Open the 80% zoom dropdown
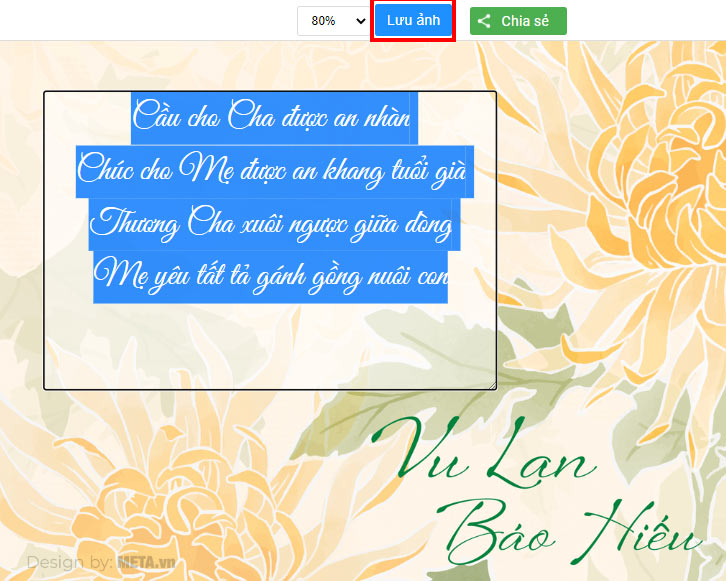This screenshot has width=726, height=581. (333, 21)
